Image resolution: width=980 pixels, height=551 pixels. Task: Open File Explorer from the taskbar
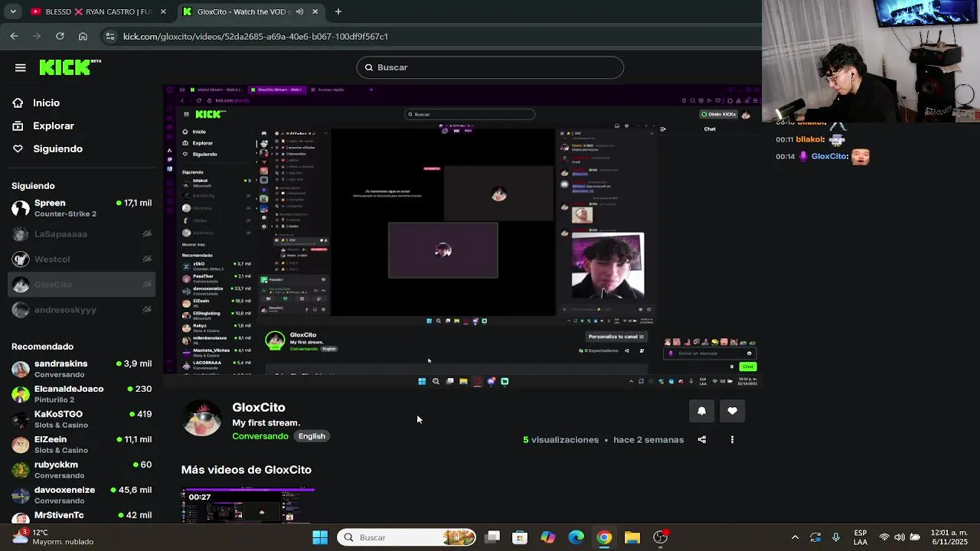[x=632, y=537]
